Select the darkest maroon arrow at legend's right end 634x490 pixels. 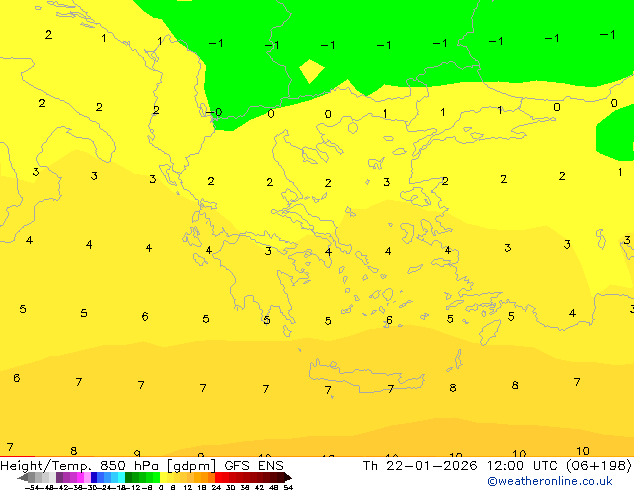pyautogui.click(x=288, y=478)
